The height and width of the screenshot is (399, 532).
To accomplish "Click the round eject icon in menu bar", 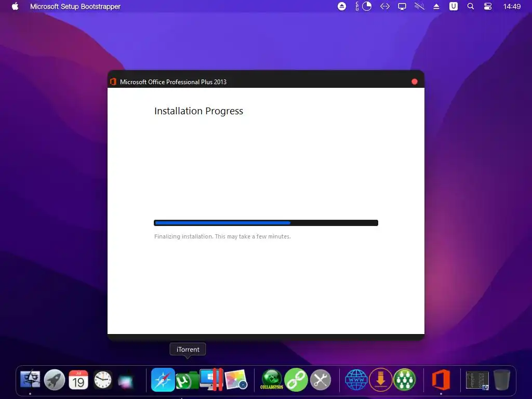I will [x=342, y=6].
